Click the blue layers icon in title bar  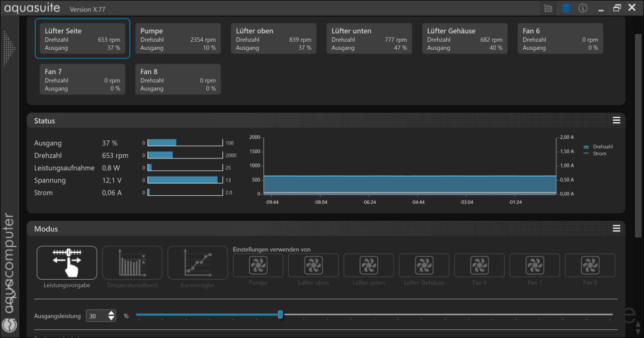(566, 8)
